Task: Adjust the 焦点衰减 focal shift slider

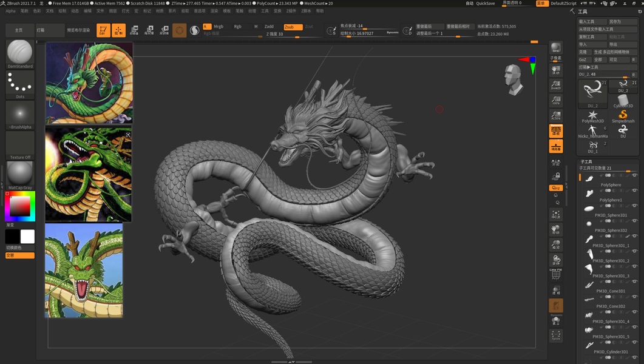Action: click(x=369, y=26)
